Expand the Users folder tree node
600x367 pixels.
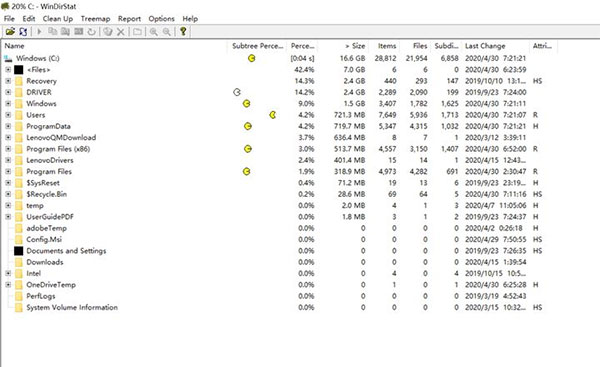click(x=8, y=115)
